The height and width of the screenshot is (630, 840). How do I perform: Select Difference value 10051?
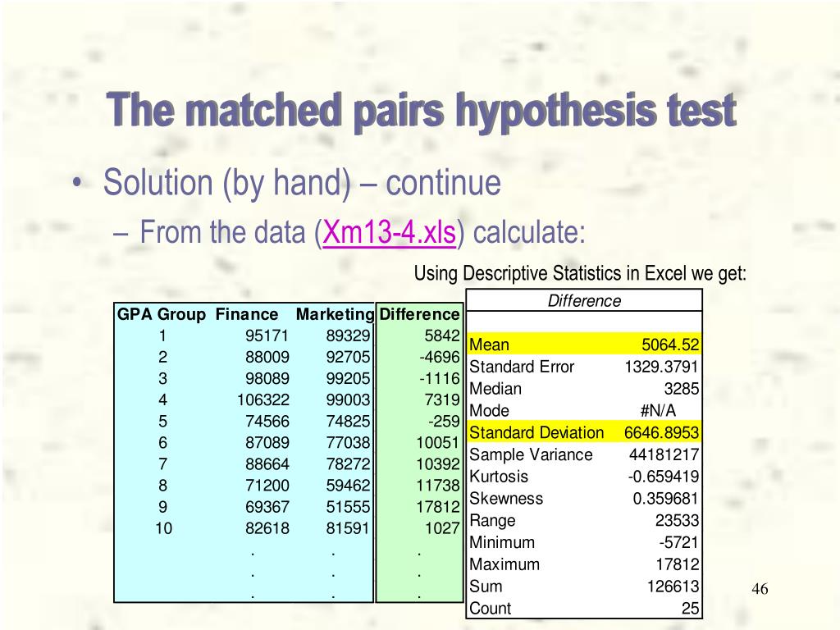pos(438,443)
